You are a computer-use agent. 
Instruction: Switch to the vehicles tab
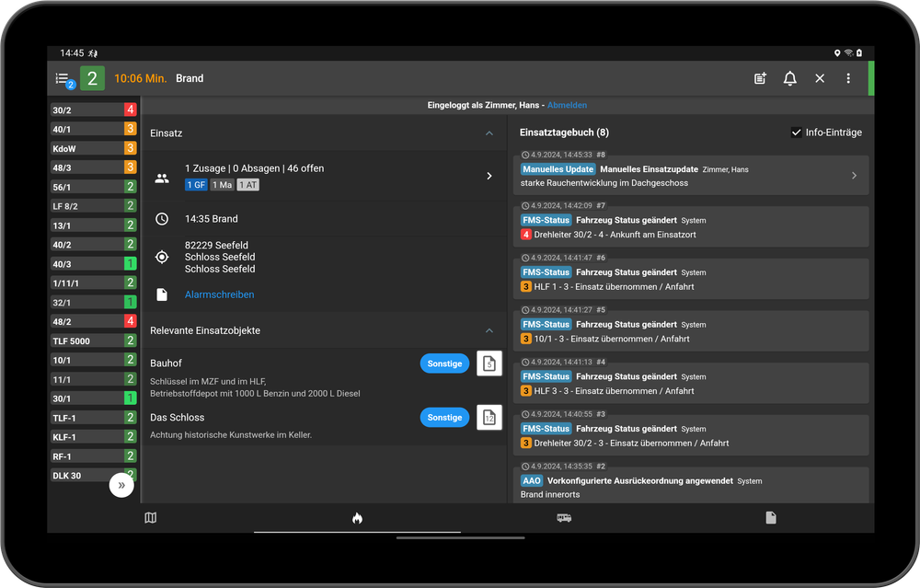tap(564, 517)
